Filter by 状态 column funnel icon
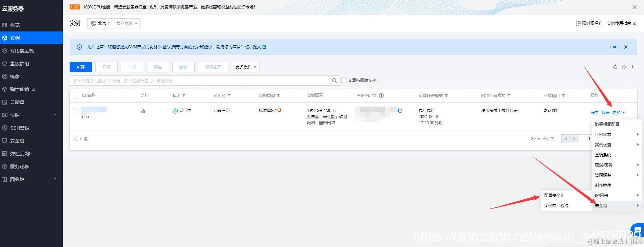The image size is (644, 247). [184, 96]
